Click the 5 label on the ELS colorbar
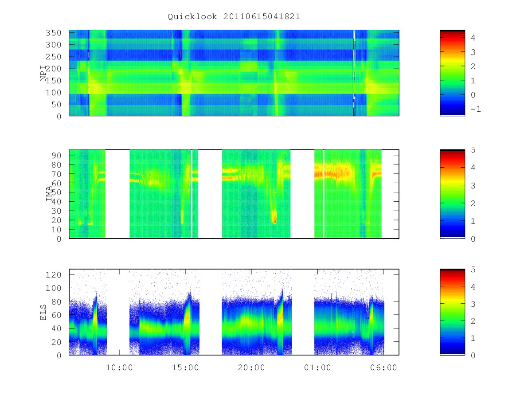532x399 pixels. coord(473,269)
